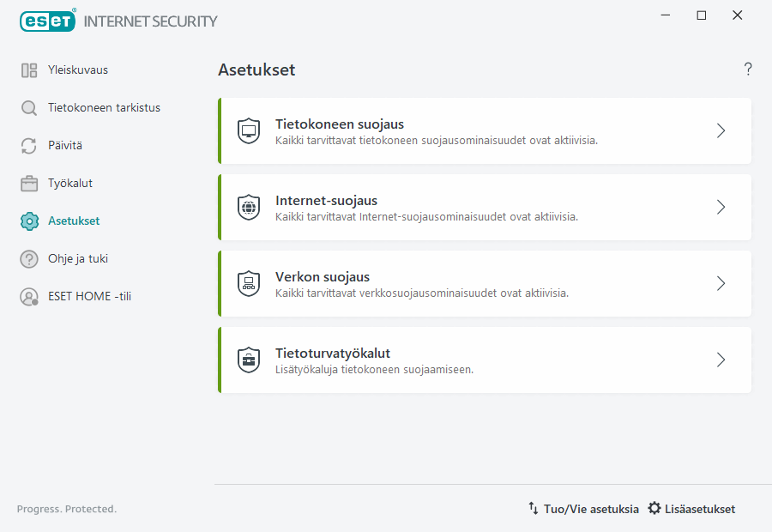
Task: Click the Päivitä refresh arrows icon
Action: click(29, 146)
